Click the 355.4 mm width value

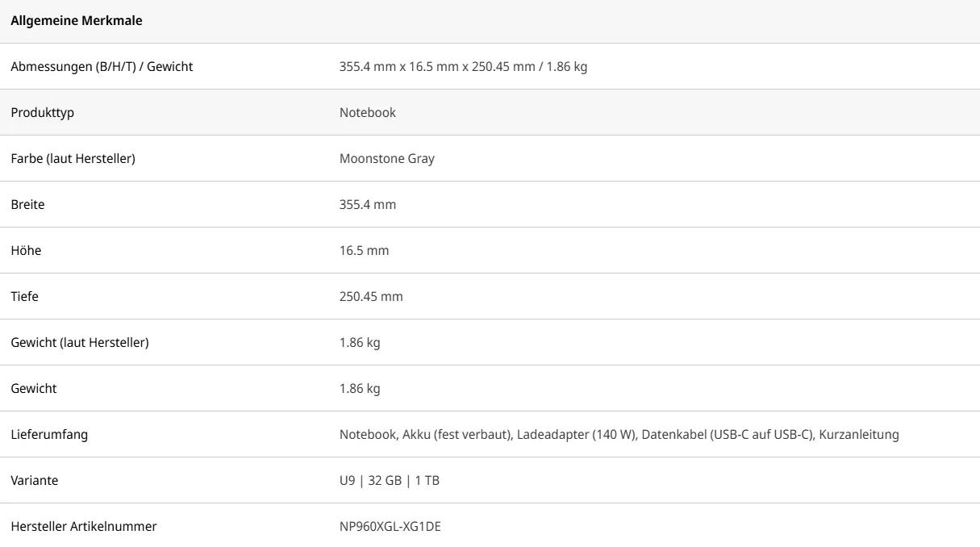(x=367, y=205)
